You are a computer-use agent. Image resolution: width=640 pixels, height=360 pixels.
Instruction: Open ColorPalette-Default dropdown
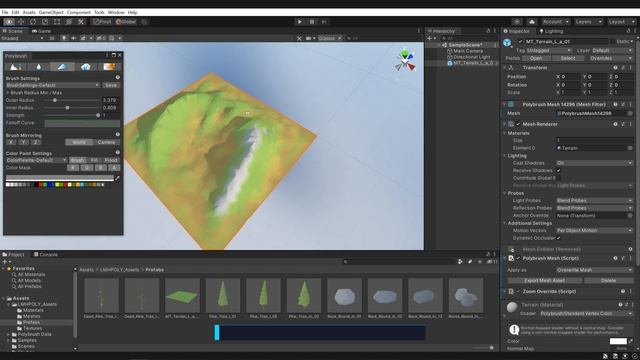[36, 160]
